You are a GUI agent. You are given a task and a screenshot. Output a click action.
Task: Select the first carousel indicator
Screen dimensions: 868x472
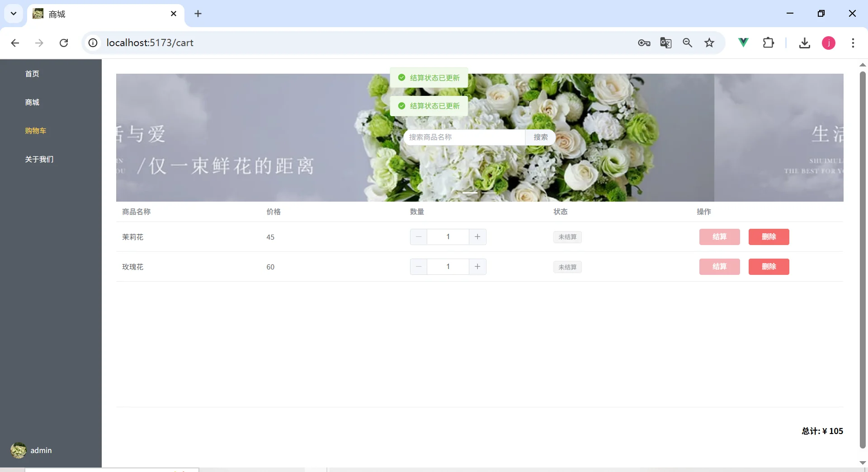[470, 193]
